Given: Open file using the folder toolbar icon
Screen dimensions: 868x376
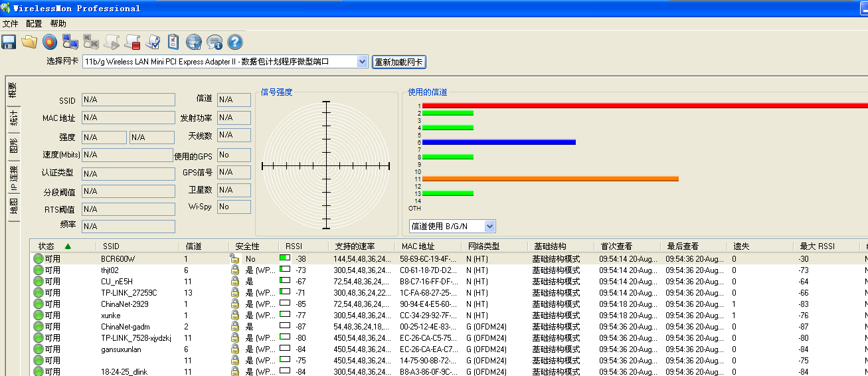Looking at the screenshot, I should pyautogui.click(x=29, y=43).
